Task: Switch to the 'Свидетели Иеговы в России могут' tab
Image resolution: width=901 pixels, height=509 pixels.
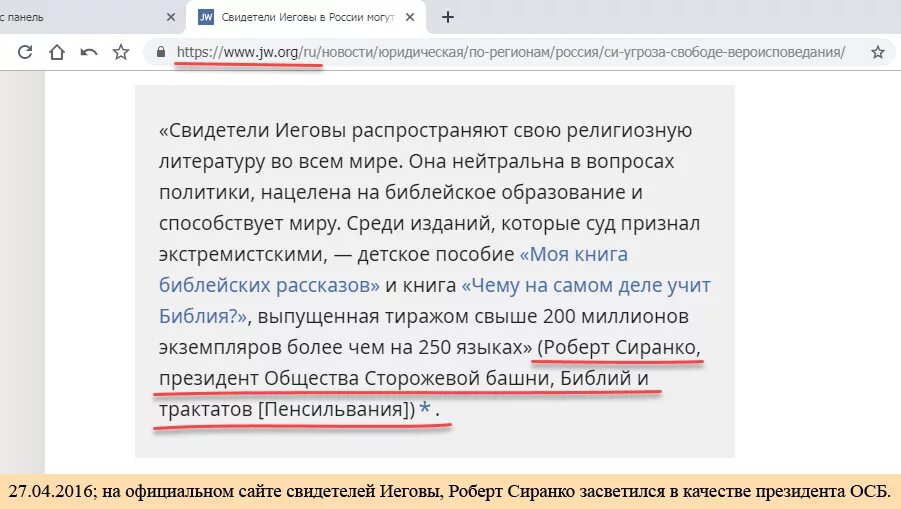Action: (307, 17)
